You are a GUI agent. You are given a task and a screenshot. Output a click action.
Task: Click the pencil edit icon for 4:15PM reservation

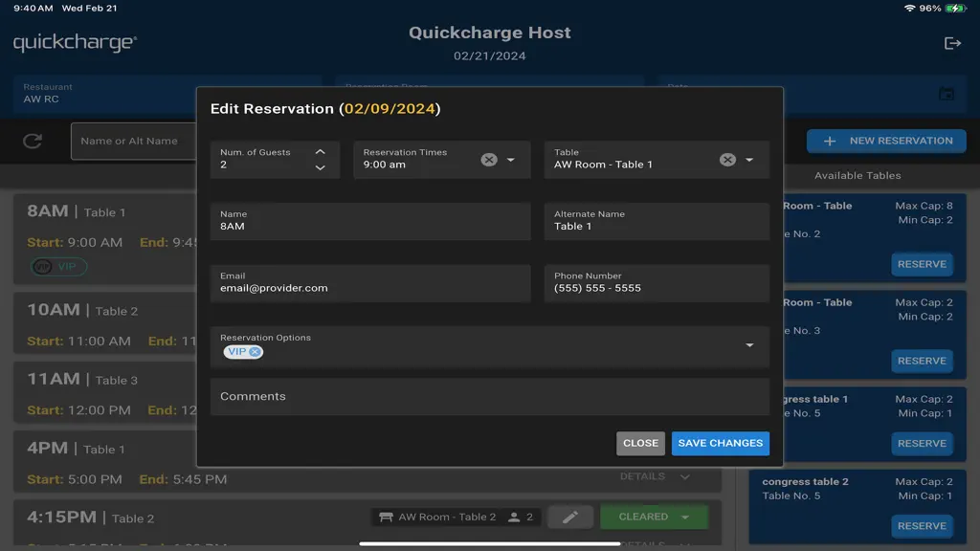point(570,518)
